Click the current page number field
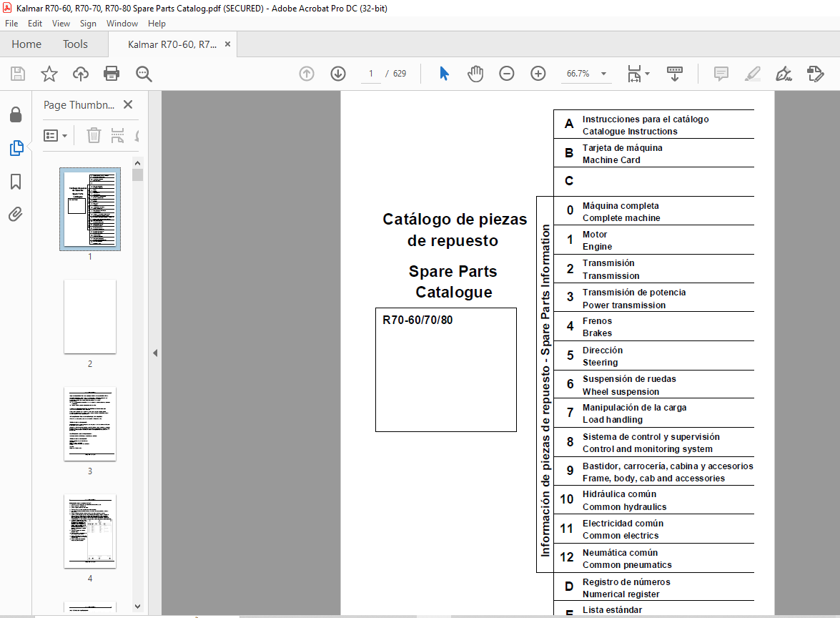This screenshot has width=840, height=618. pos(371,74)
